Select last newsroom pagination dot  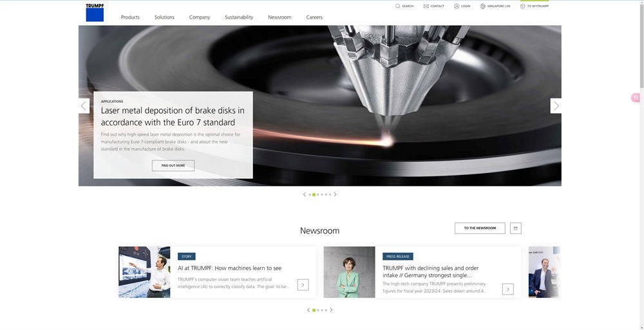326,310
